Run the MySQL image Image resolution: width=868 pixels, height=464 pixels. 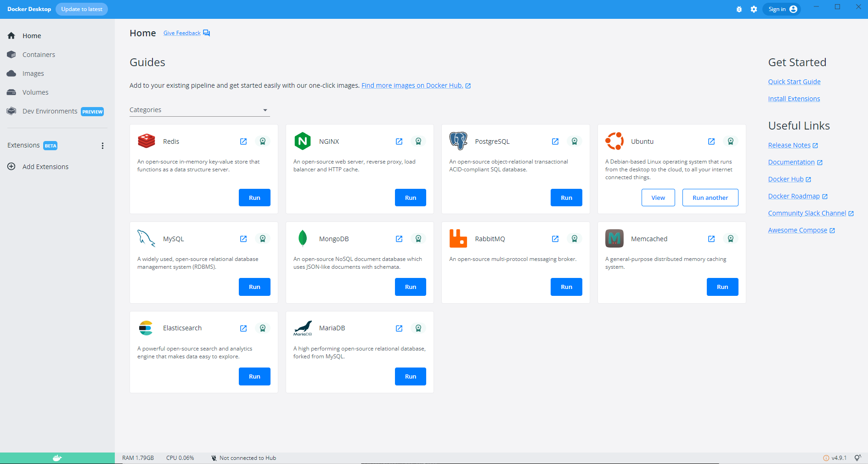254,287
